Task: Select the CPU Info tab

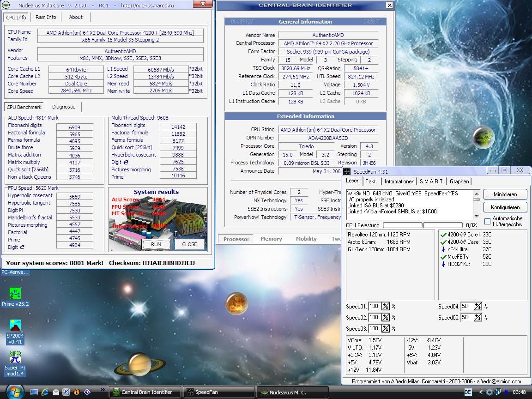Action: point(16,17)
